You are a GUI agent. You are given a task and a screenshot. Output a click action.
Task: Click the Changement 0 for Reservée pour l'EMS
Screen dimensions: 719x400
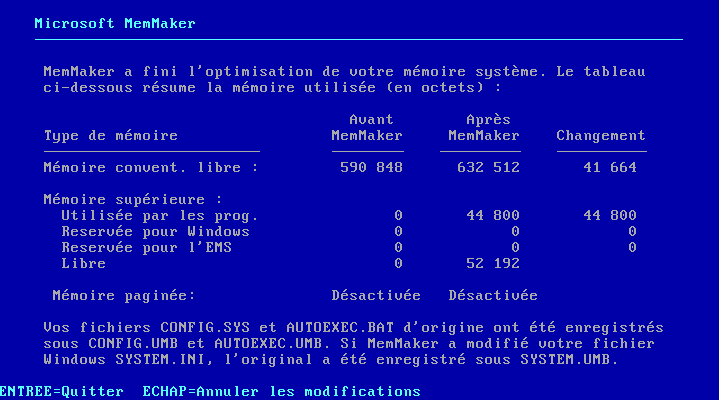pos(632,248)
